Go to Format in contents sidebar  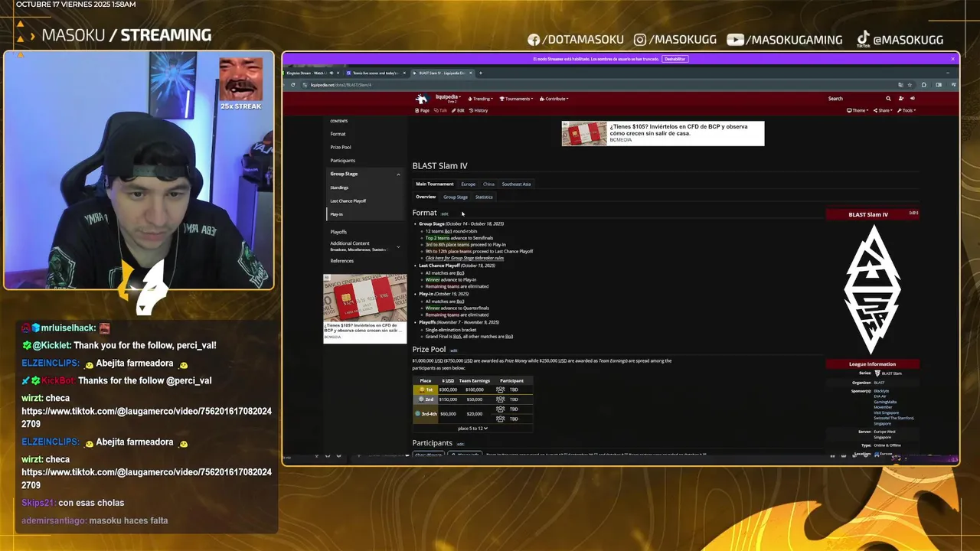[338, 134]
